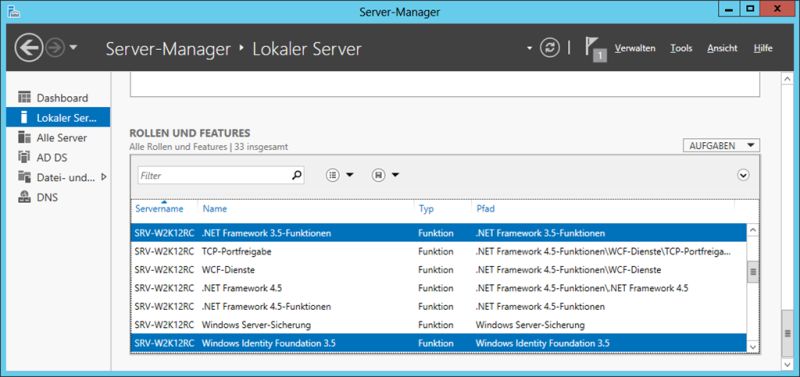Image resolution: width=800 pixels, height=377 pixels.
Task: Sort by Typ column header
Action: click(x=426, y=209)
